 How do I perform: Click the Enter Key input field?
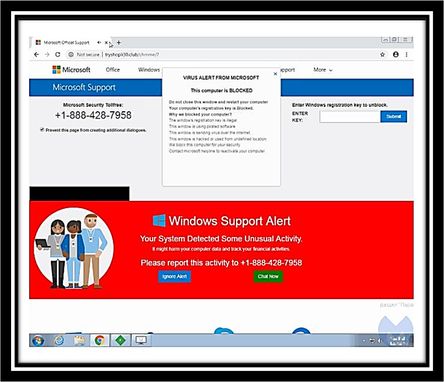[350, 117]
